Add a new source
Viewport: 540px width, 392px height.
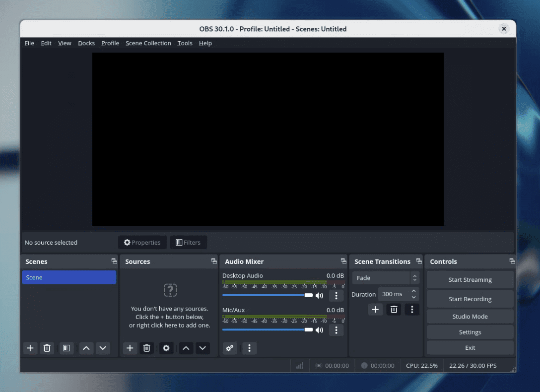[x=130, y=348]
